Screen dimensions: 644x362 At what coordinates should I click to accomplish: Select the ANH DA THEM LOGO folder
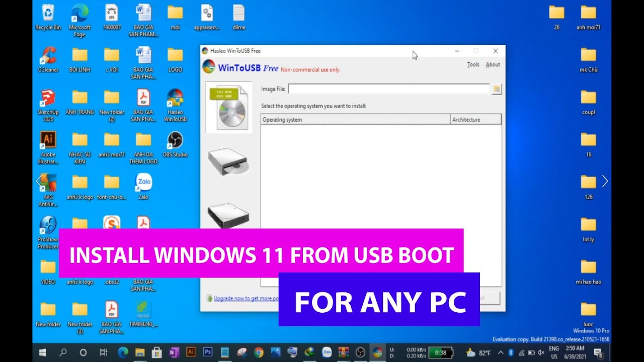[x=143, y=147]
